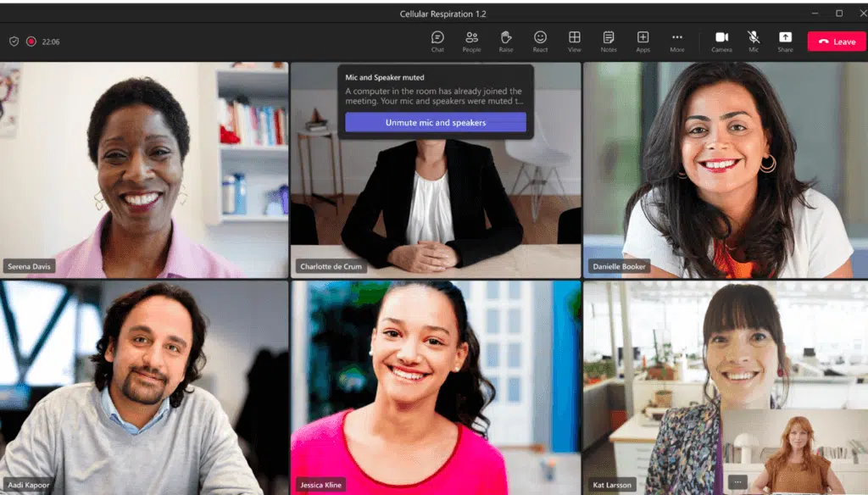Click Unmute mic and speakers button
The height and width of the screenshot is (495, 868).
436,122
